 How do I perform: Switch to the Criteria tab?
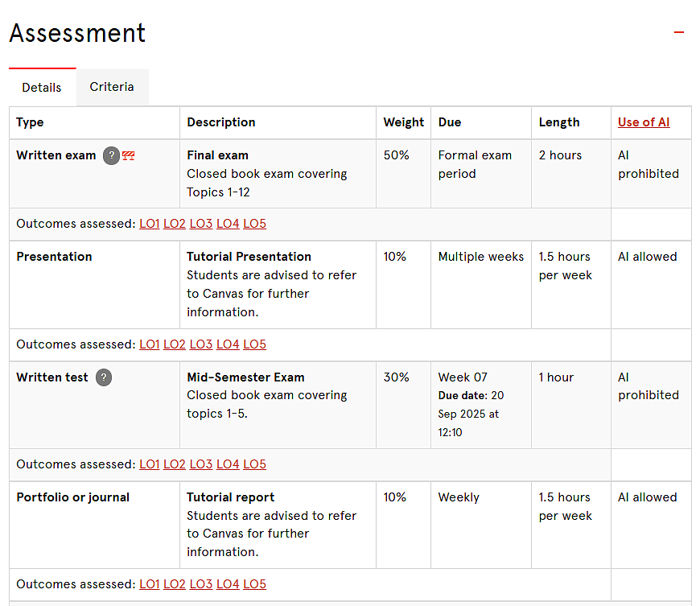112,87
